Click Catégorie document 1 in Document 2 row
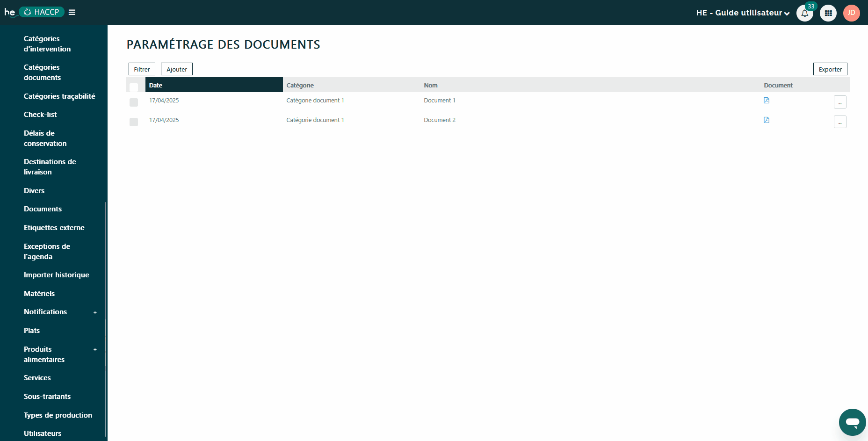 pos(315,120)
